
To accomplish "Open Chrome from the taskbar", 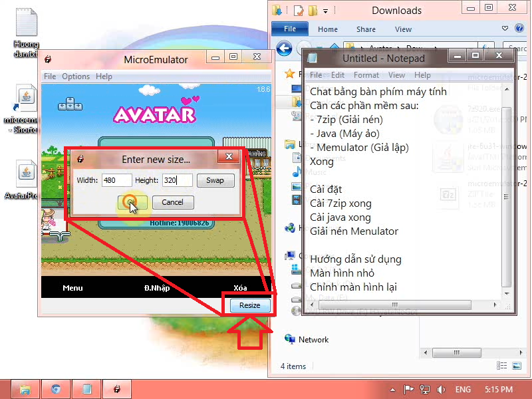I will point(56,389).
